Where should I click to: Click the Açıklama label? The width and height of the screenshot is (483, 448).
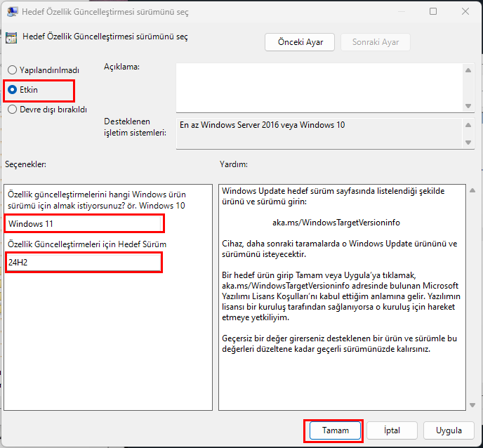tap(121, 67)
